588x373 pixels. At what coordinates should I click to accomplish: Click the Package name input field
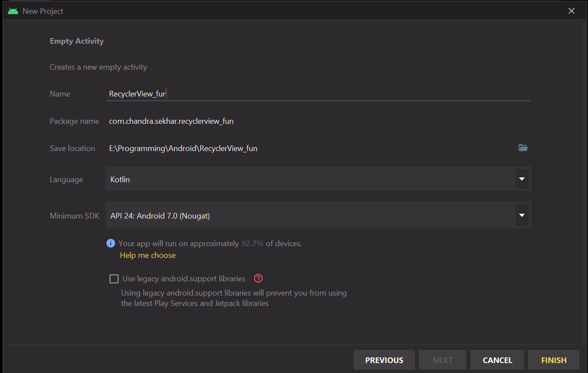318,121
